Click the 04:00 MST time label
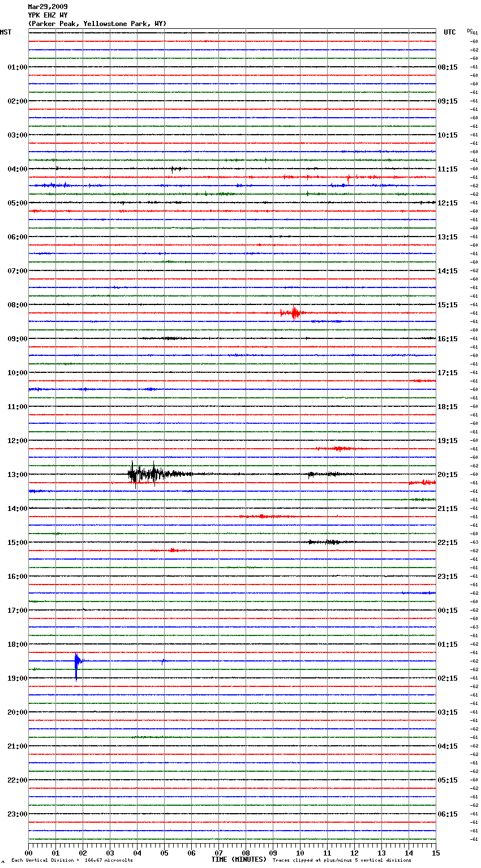 coord(17,169)
